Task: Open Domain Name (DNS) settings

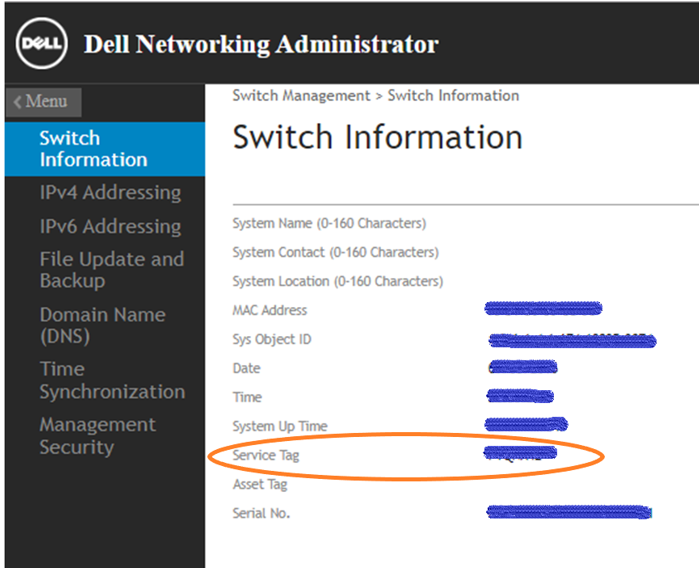Action: coord(102,325)
